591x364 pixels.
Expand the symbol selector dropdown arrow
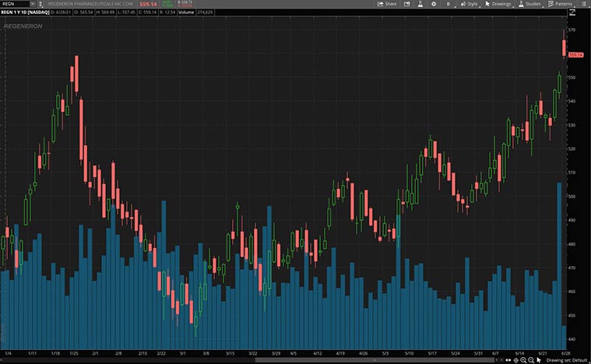32,4
